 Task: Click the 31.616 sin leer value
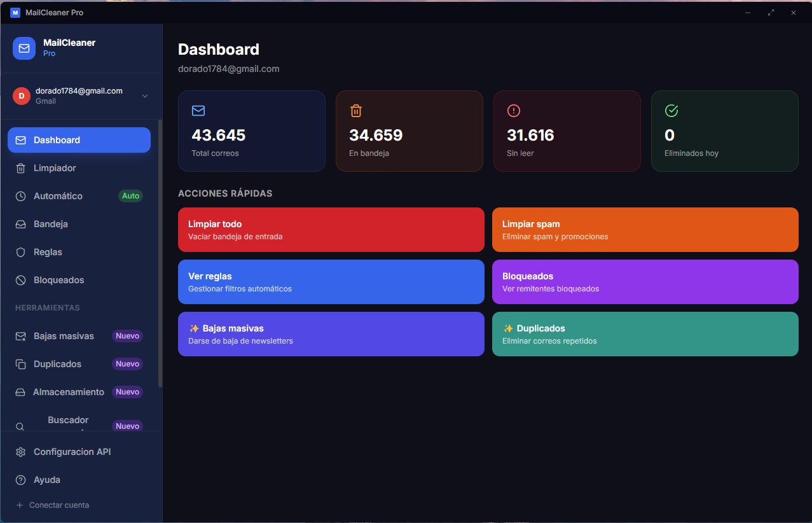coord(530,135)
